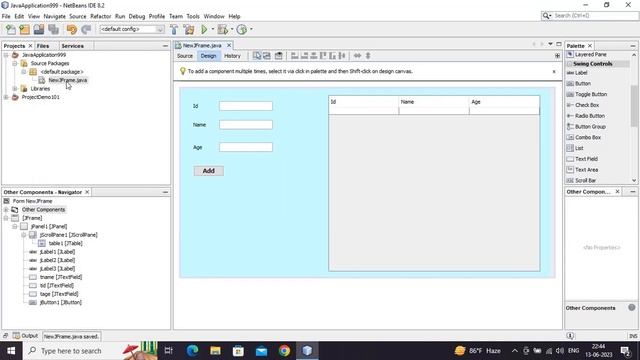Open Microsoft Edge from the taskbar

192,351
